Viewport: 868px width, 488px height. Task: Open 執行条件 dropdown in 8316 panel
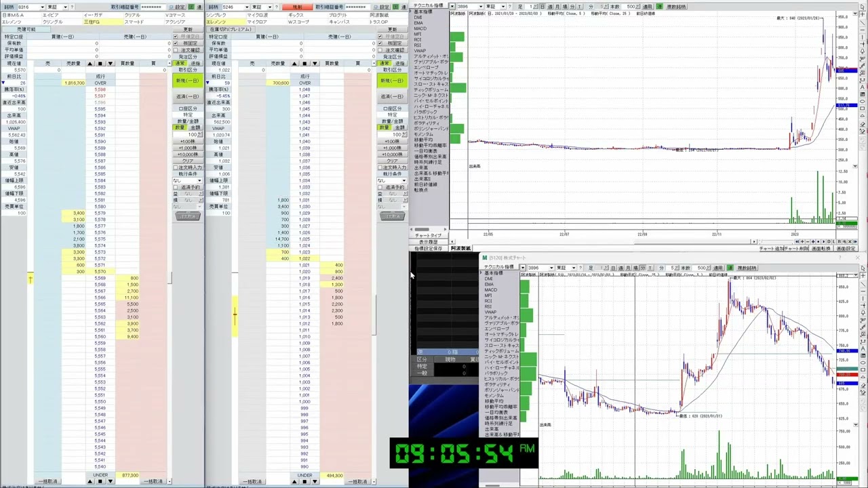coord(201,180)
